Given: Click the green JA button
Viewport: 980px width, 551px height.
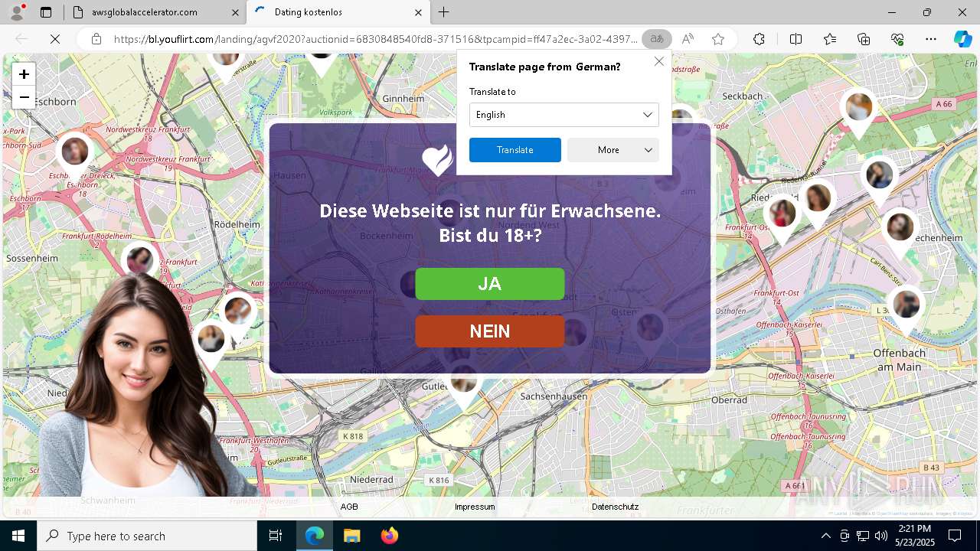Looking at the screenshot, I should tap(490, 284).
